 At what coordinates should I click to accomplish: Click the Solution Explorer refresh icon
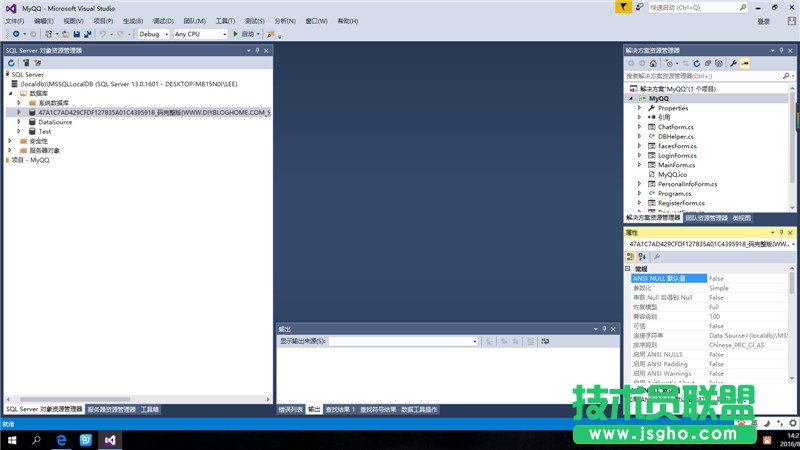pyautogui.click(x=696, y=63)
